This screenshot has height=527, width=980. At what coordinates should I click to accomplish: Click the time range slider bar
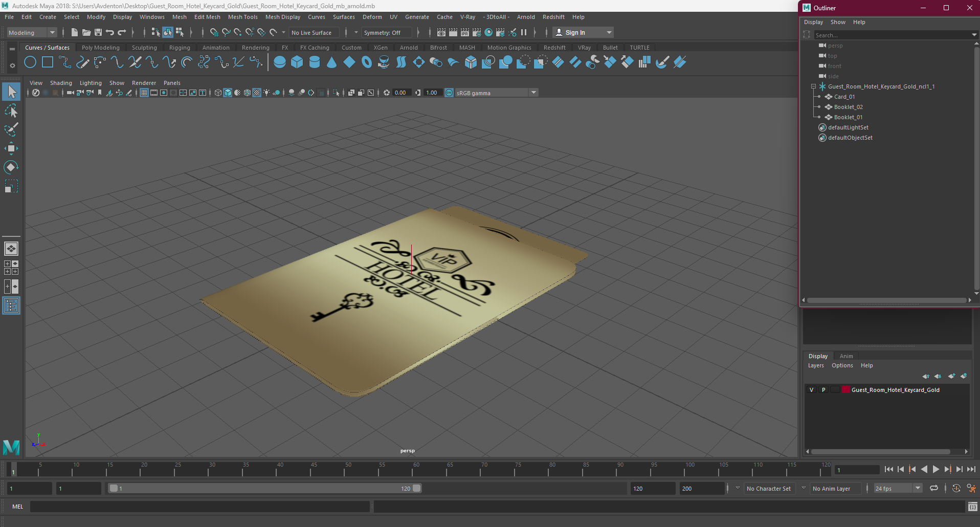pos(265,488)
